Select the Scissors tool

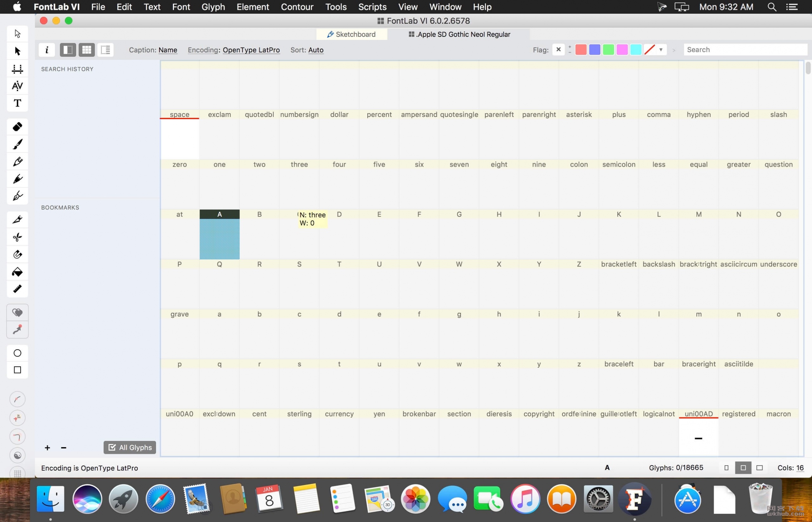pos(17,237)
